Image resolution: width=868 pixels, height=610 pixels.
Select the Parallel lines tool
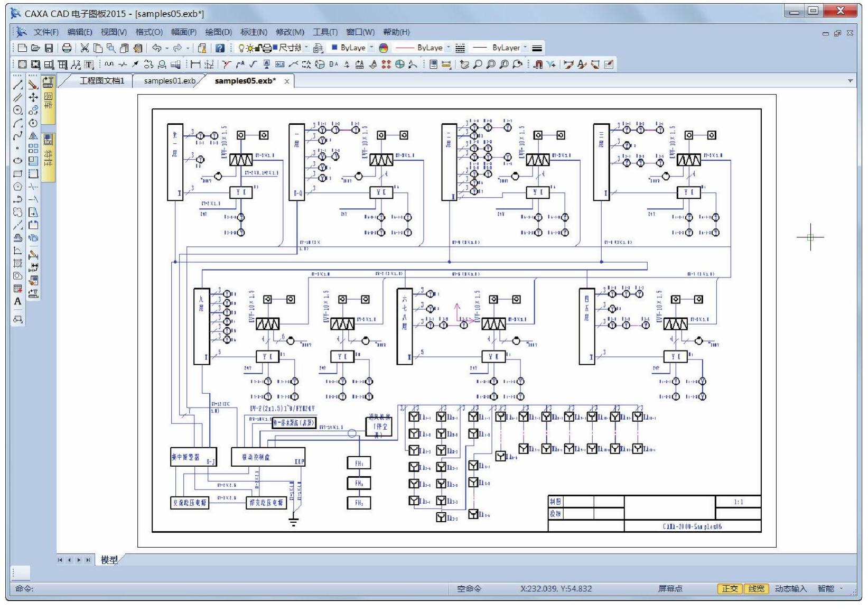[17, 97]
